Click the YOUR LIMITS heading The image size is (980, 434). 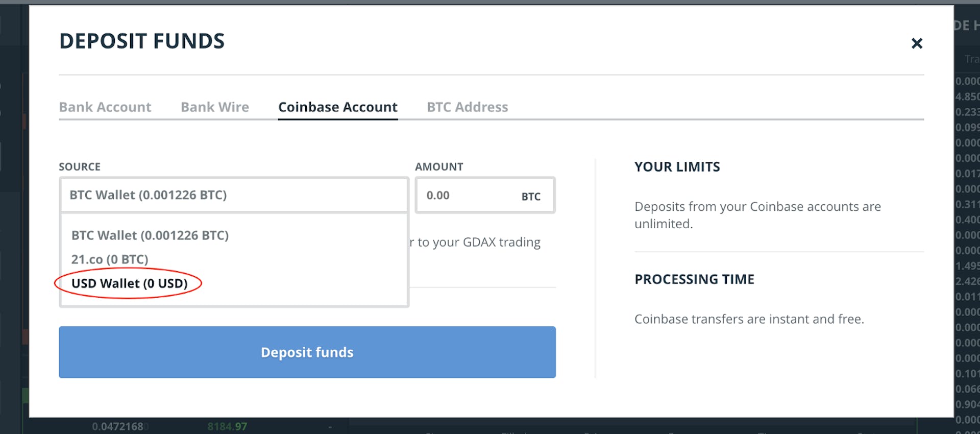[677, 166]
